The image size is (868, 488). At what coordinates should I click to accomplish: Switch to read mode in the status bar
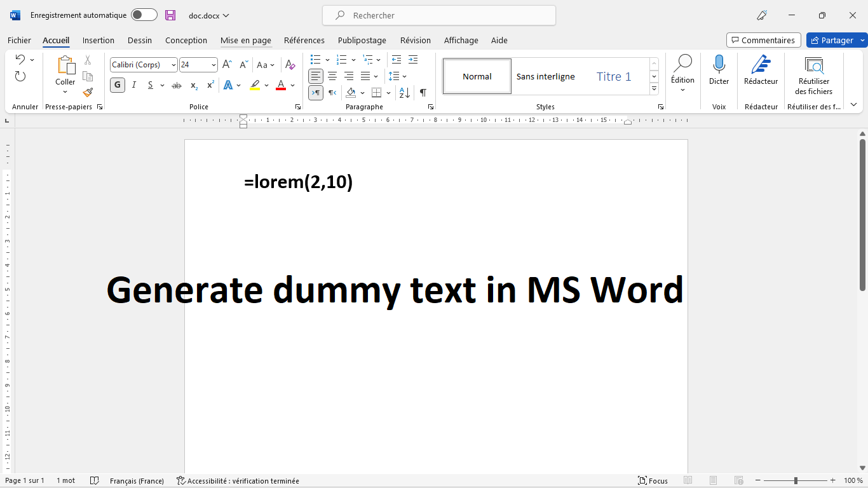pos(688,481)
